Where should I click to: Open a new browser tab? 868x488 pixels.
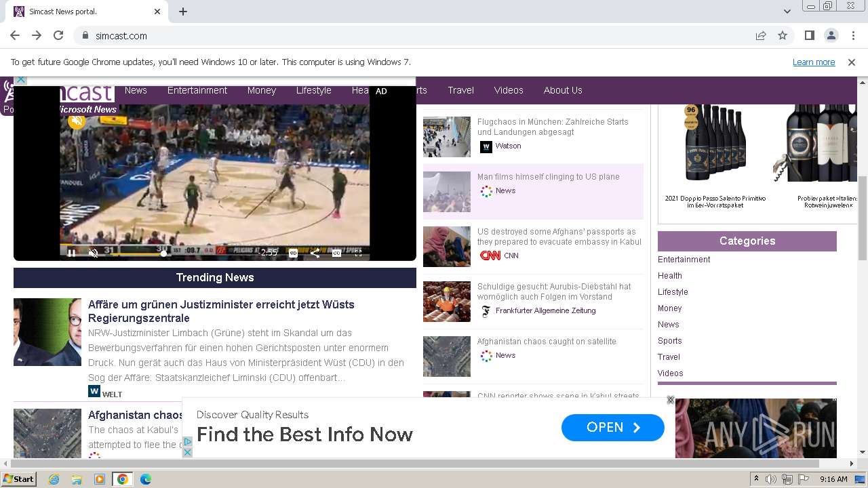[183, 12]
